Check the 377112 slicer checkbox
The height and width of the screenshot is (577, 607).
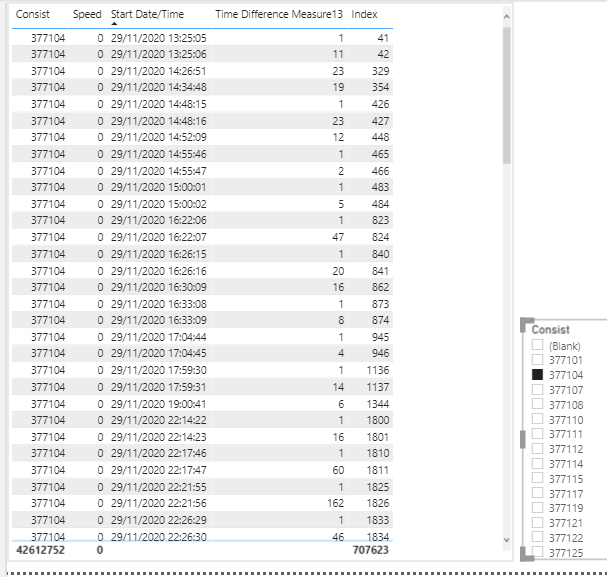coord(537,448)
